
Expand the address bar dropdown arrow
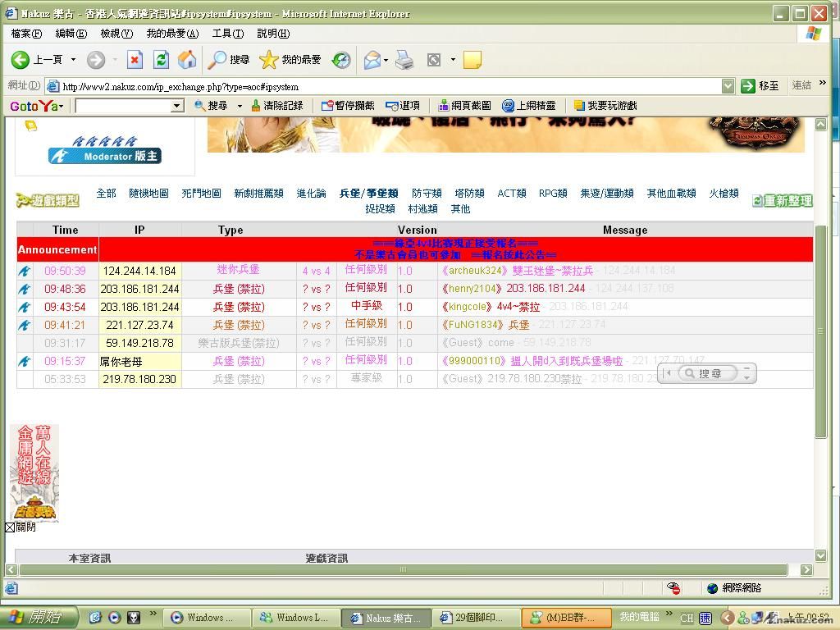click(x=728, y=86)
